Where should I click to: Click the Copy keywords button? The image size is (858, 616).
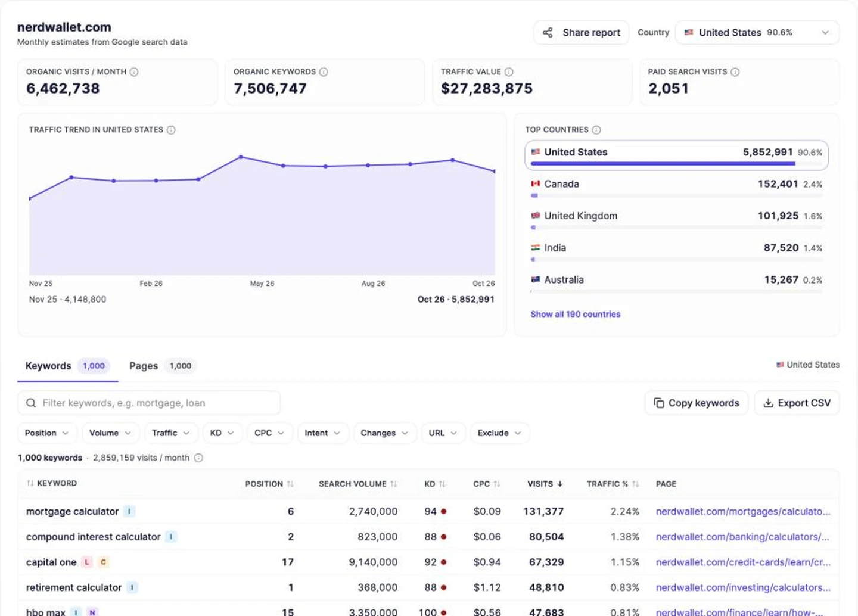pyautogui.click(x=696, y=403)
